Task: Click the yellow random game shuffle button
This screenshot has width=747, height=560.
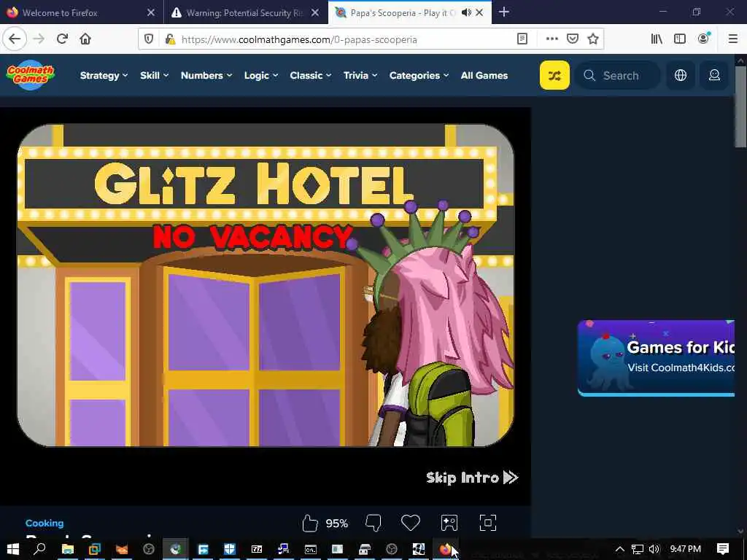Action: [x=554, y=75]
